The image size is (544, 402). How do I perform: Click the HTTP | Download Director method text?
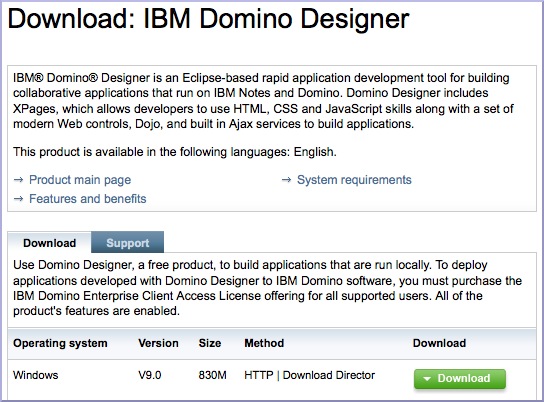click(309, 375)
